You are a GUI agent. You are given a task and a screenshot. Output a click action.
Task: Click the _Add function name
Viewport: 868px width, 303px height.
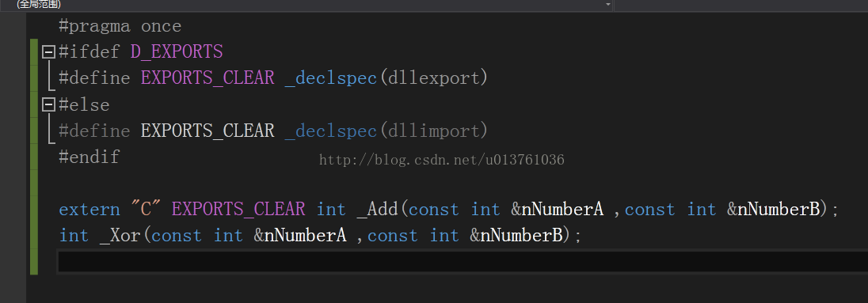pos(378,210)
